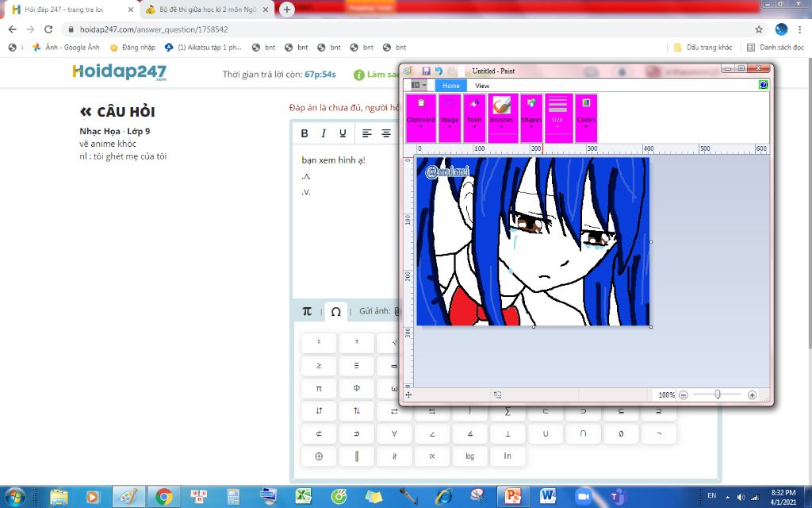Open Paint Help question mark icon

click(764, 84)
